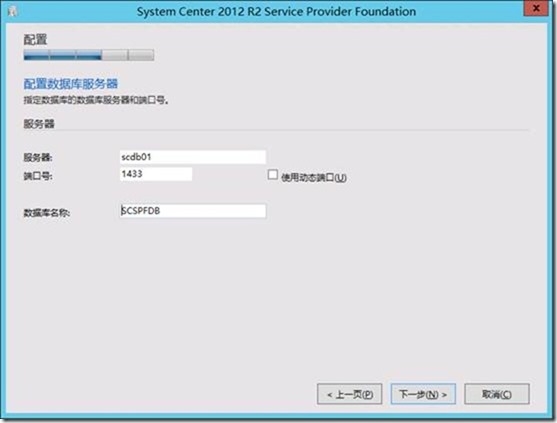Go back with the 上一页(P) button

tap(350, 394)
